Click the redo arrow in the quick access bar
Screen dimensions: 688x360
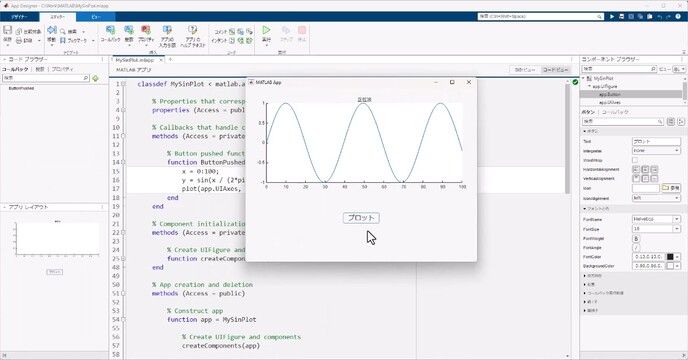(669, 16)
